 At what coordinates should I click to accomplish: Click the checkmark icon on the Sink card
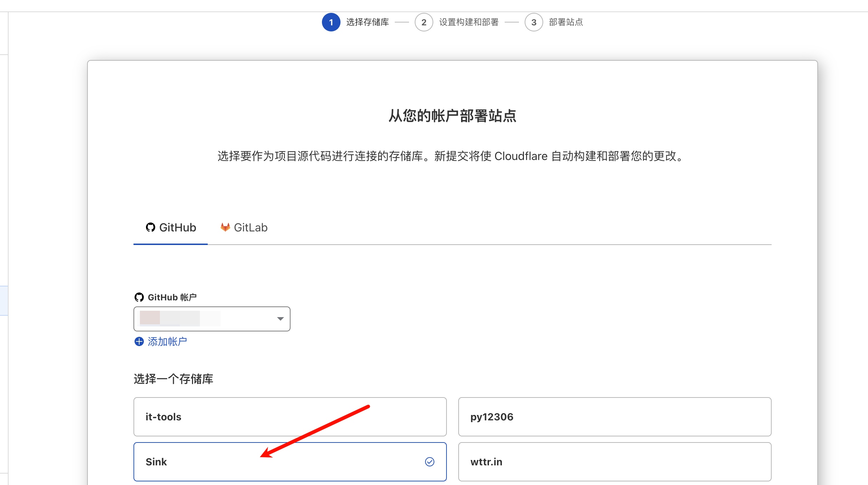coord(430,462)
